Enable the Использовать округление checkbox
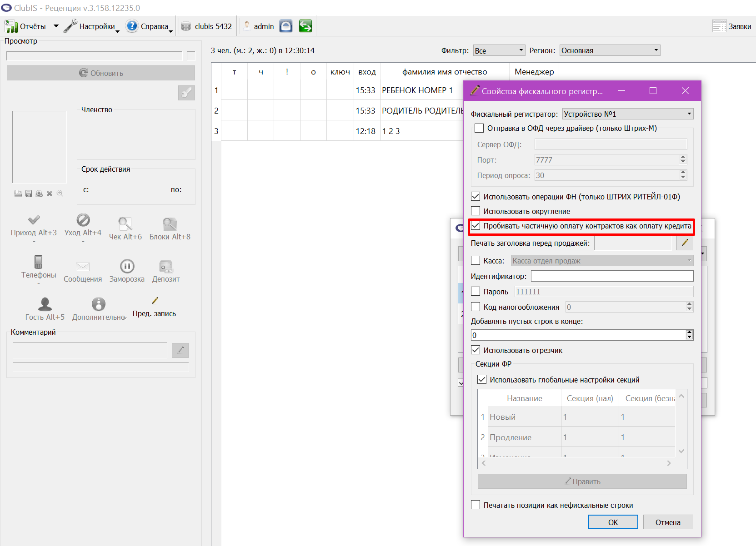The width and height of the screenshot is (756, 546). (x=476, y=211)
